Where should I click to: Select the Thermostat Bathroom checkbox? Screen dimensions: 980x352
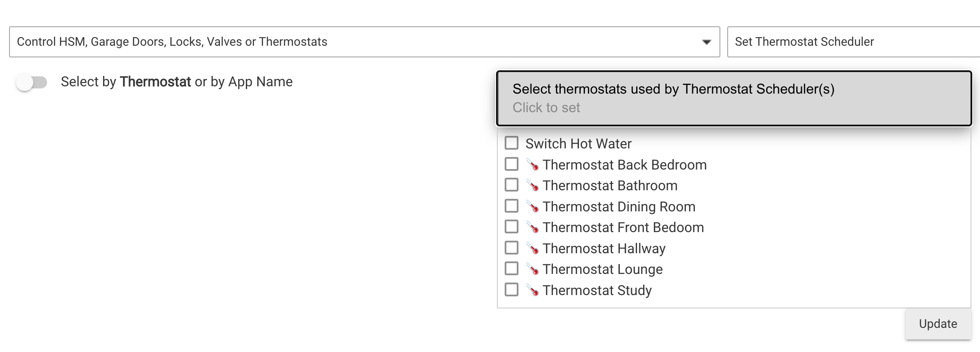[512, 186]
